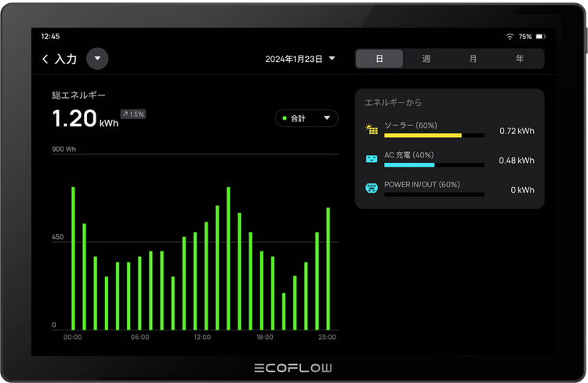This screenshot has height=383, width=588.
Task: Tap the battery 75% indicator
Action: point(529,37)
